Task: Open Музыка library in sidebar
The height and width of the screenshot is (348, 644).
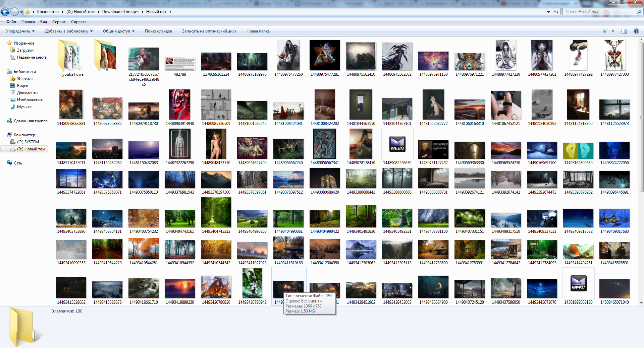Action: (x=24, y=107)
